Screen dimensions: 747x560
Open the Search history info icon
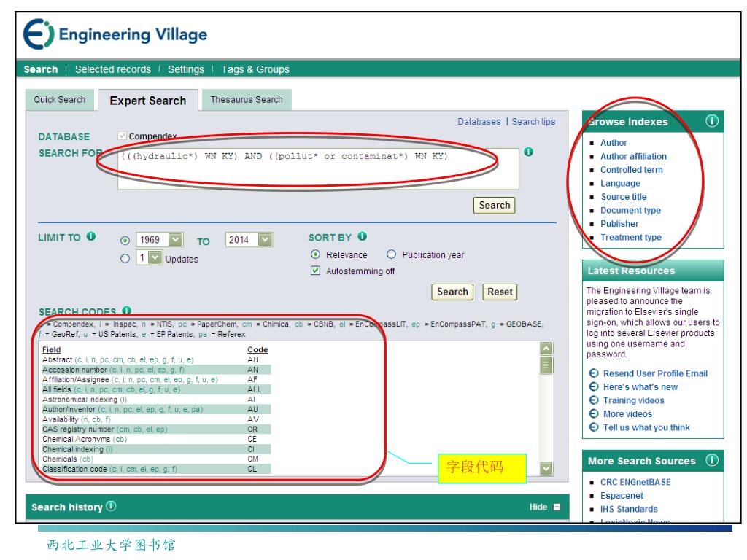[x=111, y=506]
